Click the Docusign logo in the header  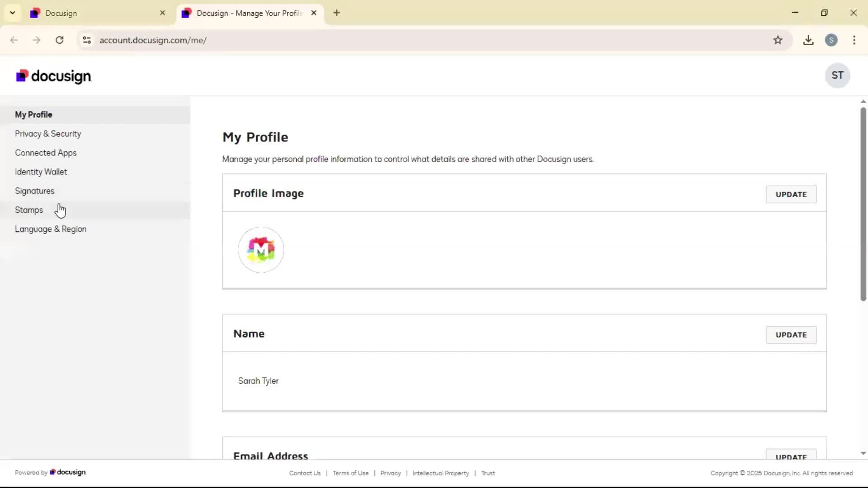[54, 76]
